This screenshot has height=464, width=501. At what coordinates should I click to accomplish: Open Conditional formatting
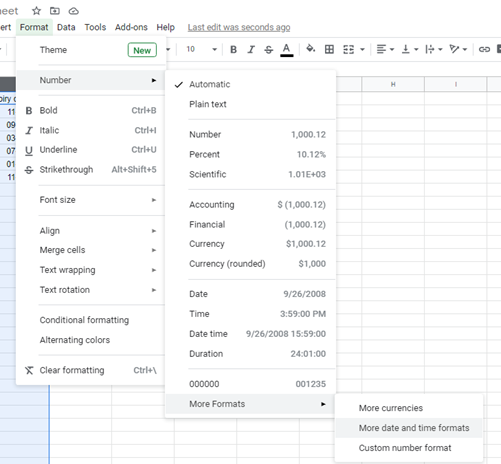coord(91,320)
